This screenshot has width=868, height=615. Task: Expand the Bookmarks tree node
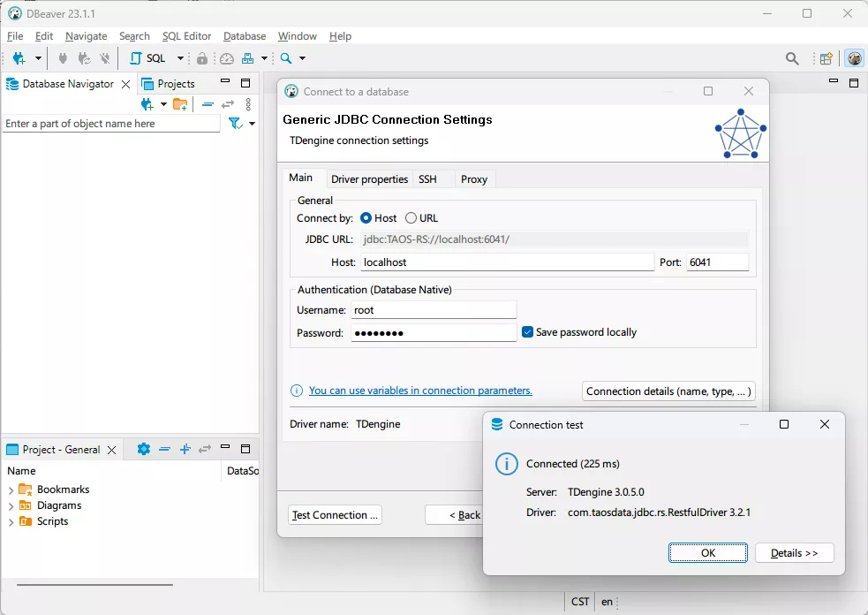click(11, 490)
